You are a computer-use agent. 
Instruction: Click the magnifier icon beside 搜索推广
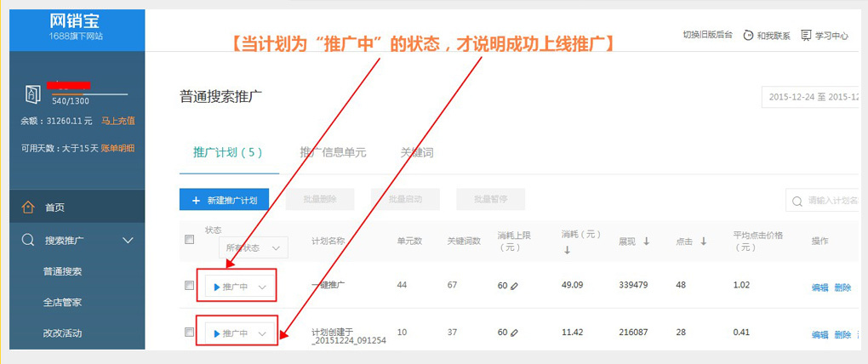pyautogui.click(x=28, y=241)
